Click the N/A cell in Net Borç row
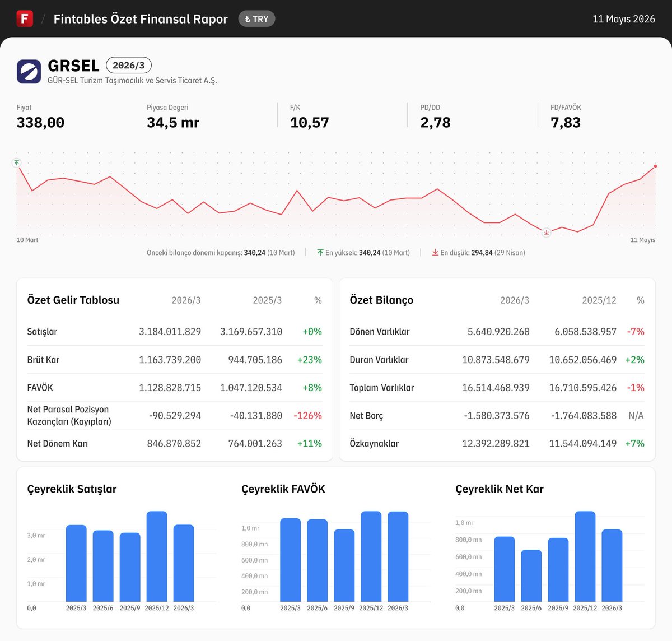The height and width of the screenshot is (641, 672). tap(636, 416)
